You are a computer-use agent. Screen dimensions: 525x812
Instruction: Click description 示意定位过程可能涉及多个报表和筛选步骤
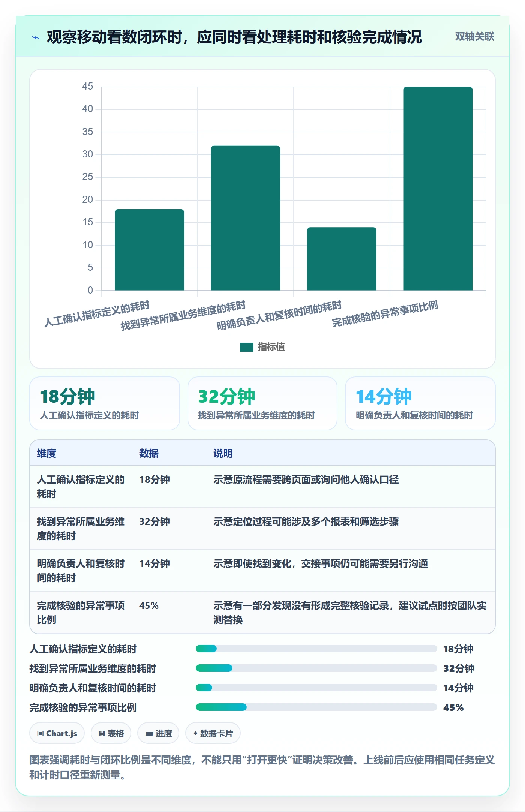click(x=306, y=521)
